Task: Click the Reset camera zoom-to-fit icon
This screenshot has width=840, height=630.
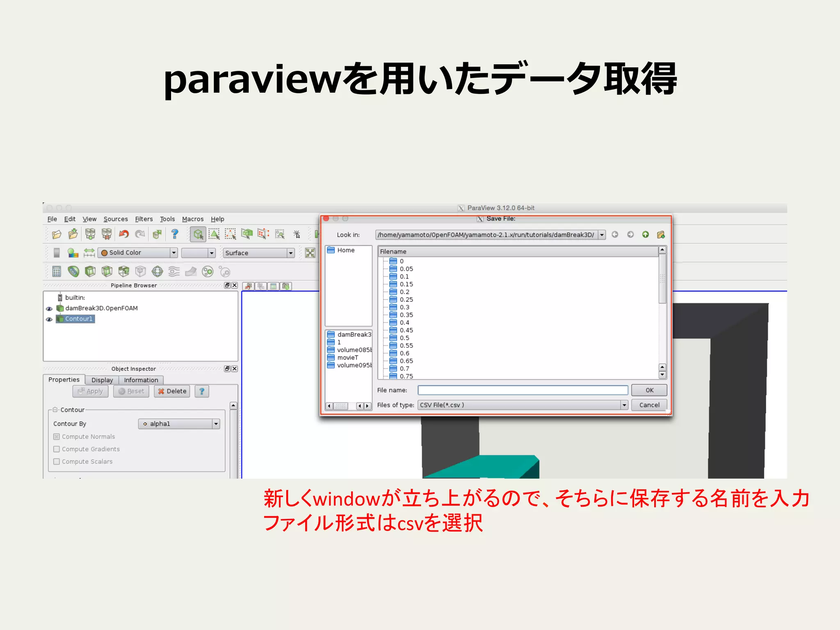Action: [x=310, y=253]
